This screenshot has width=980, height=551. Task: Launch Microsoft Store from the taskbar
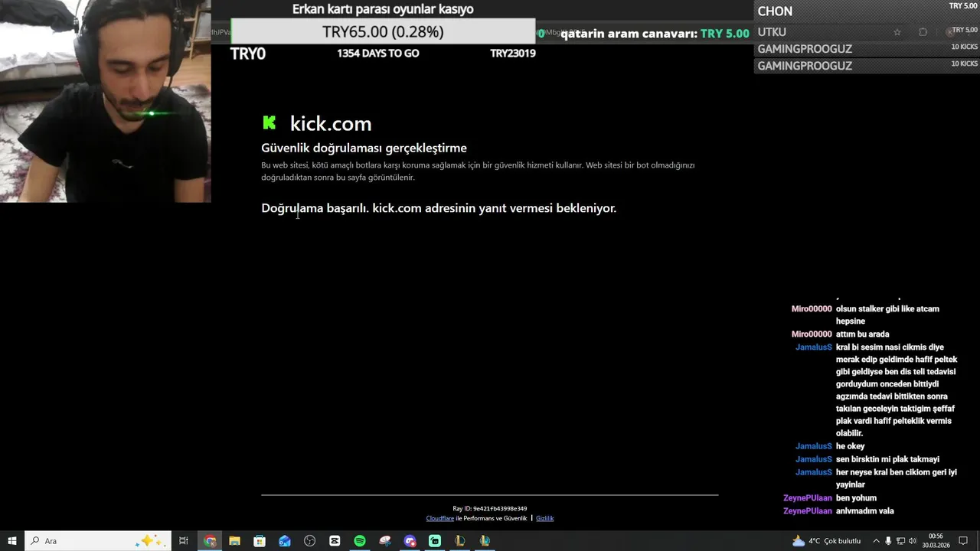pyautogui.click(x=260, y=541)
